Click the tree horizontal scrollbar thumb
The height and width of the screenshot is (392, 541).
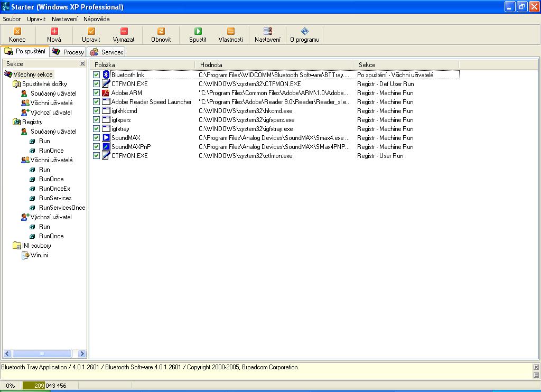(42, 353)
